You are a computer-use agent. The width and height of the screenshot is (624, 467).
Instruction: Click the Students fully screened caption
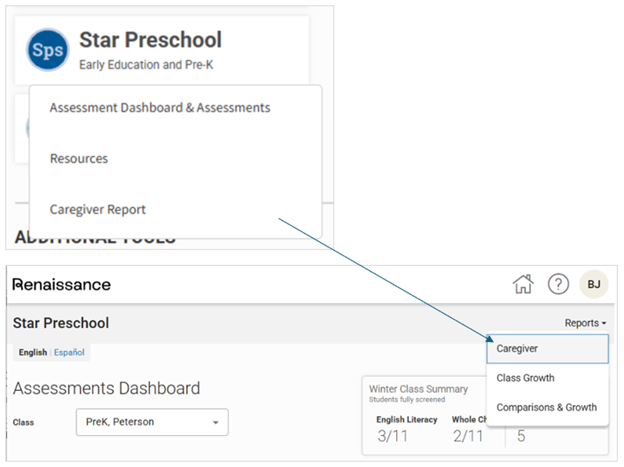407,399
